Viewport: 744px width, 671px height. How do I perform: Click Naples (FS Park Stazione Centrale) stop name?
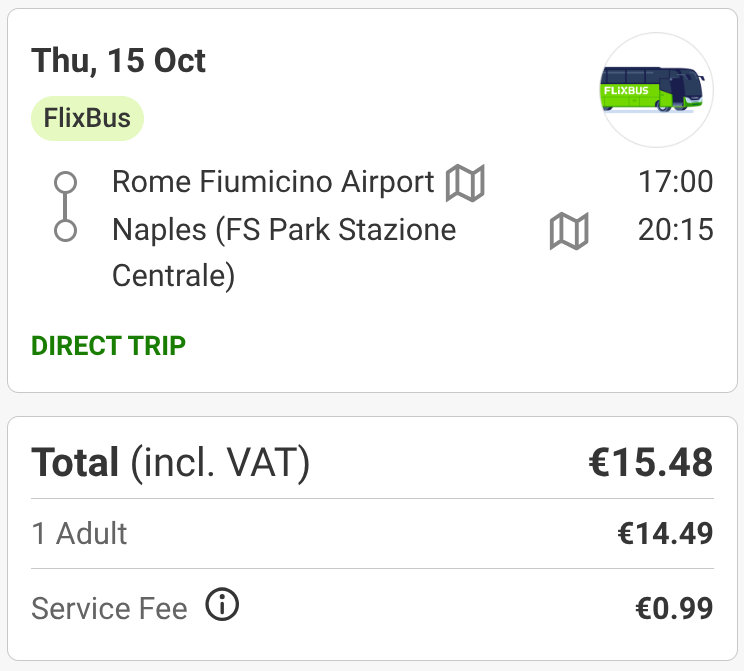click(284, 252)
